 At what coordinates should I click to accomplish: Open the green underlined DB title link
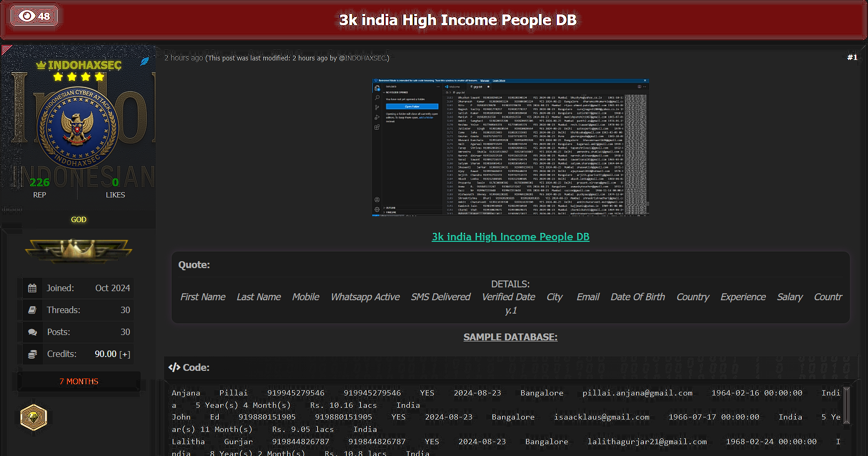(510, 237)
